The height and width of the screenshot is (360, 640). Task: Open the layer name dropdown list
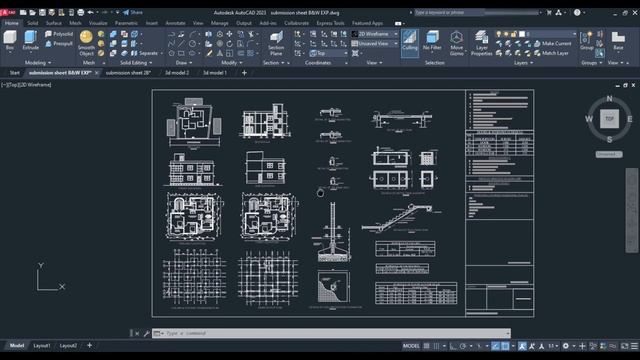(x=575, y=34)
